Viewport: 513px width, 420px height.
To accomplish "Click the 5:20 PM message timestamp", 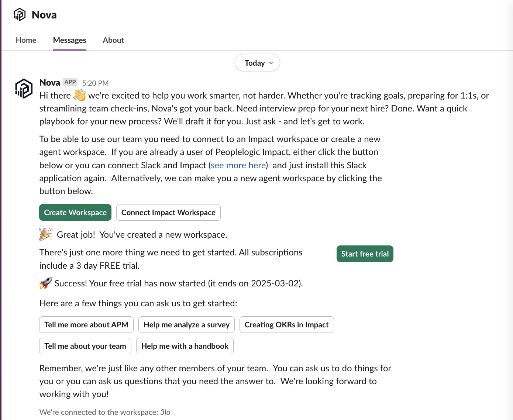I will [95, 83].
